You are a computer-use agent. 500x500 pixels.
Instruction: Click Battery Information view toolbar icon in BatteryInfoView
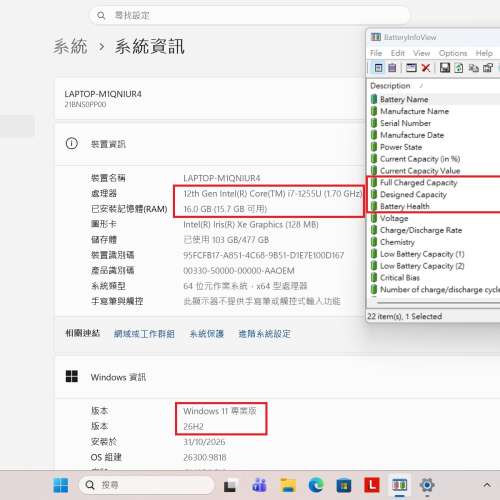[378, 68]
